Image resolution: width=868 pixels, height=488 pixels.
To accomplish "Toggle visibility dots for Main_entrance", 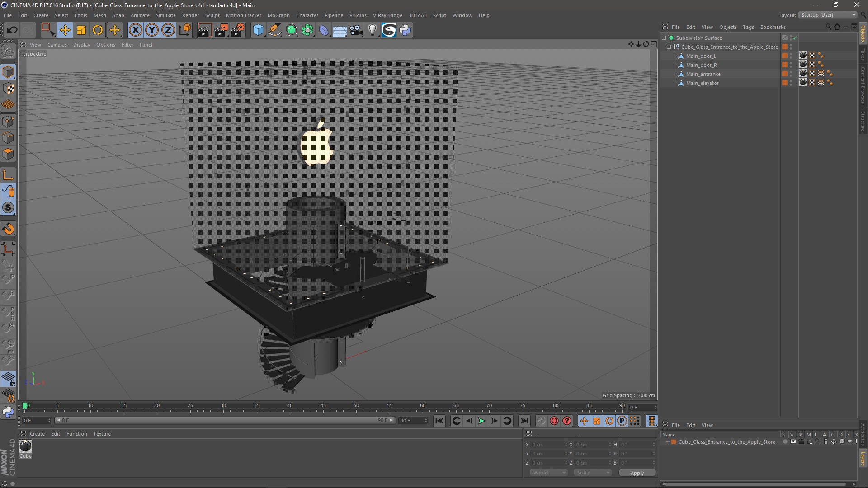I will tap(791, 74).
